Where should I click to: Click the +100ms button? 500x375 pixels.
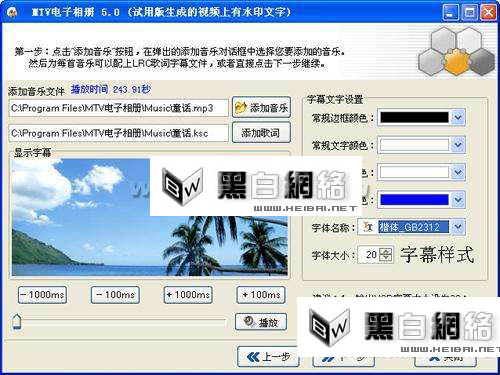261,295
